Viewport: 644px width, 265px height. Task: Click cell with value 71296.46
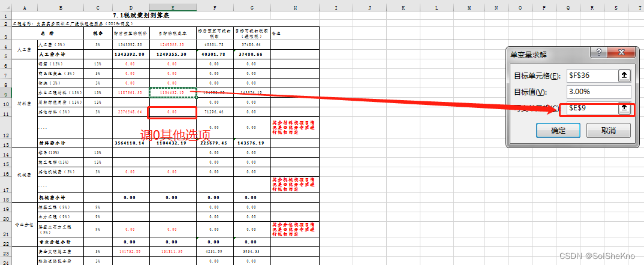(x=215, y=112)
